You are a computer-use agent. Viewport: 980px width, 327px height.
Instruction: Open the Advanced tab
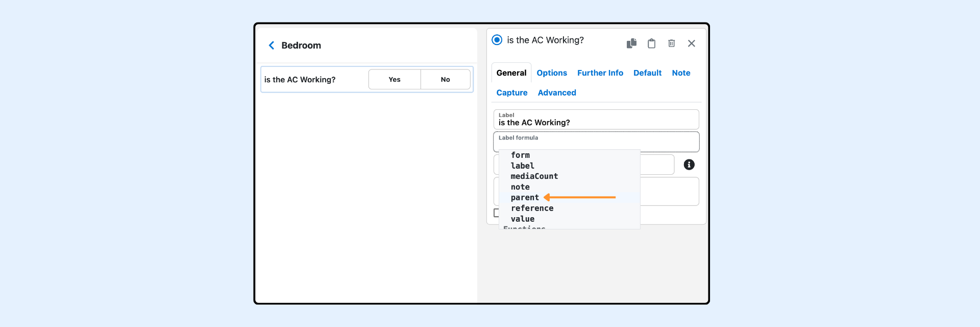point(556,93)
